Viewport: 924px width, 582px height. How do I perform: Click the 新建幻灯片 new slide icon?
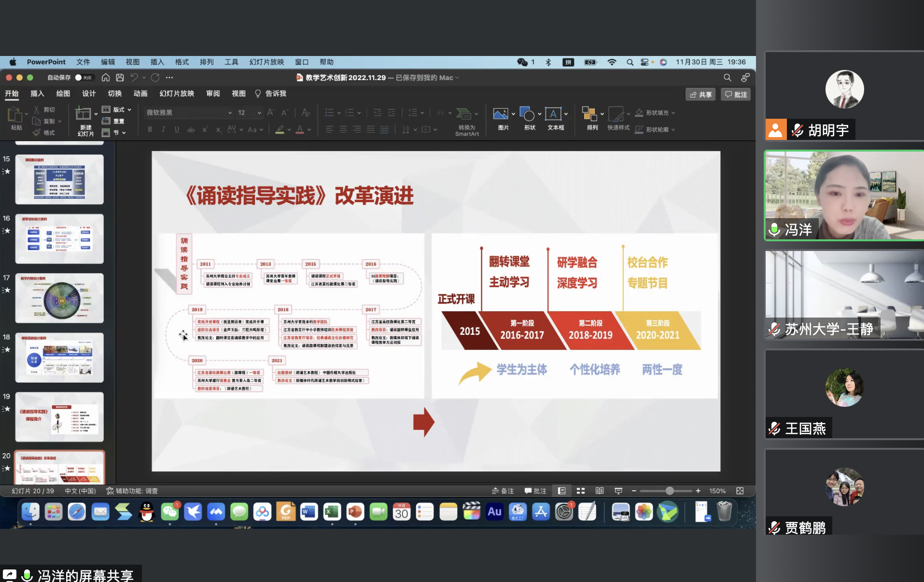tap(83, 114)
